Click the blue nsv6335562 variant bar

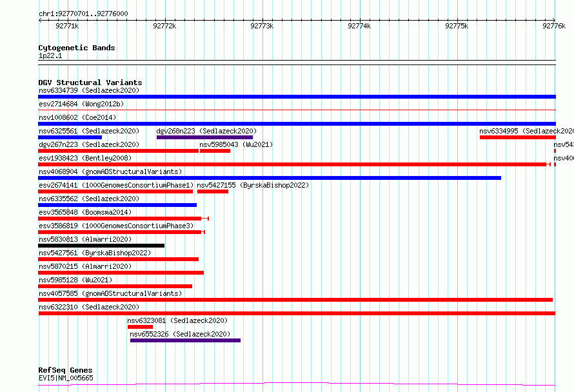[117, 205]
